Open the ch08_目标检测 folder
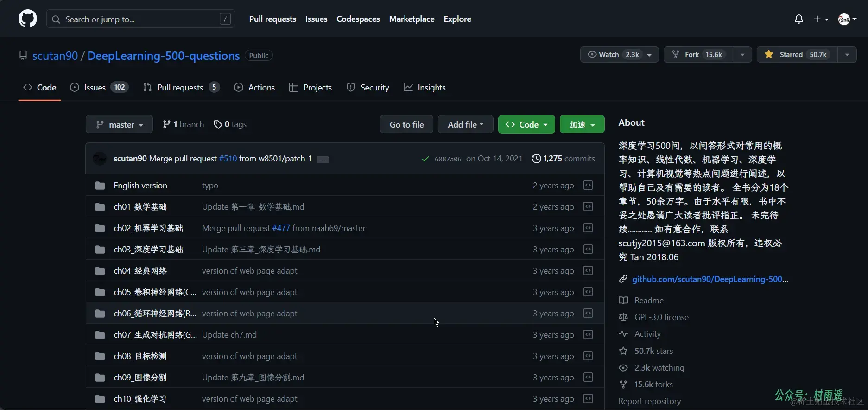The width and height of the screenshot is (868, 410). [x=140, y=356]
